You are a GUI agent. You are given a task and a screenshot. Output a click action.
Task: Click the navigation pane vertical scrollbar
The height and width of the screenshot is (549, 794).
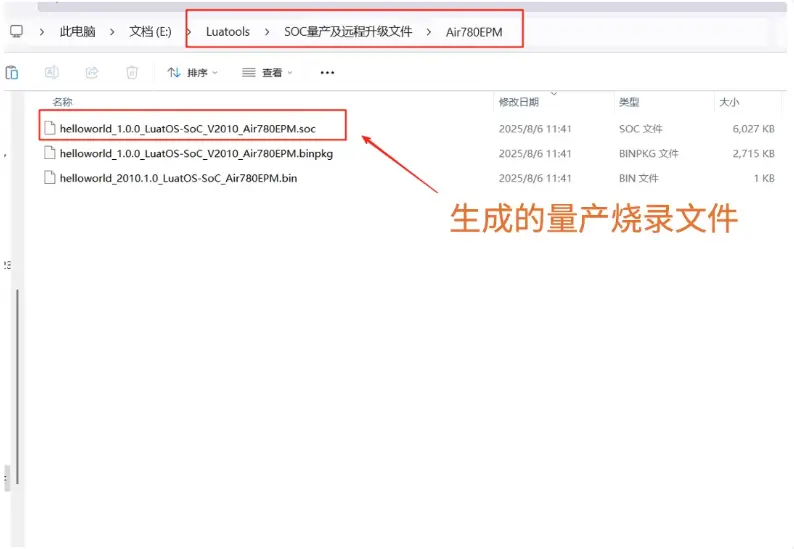click(18, 387)
